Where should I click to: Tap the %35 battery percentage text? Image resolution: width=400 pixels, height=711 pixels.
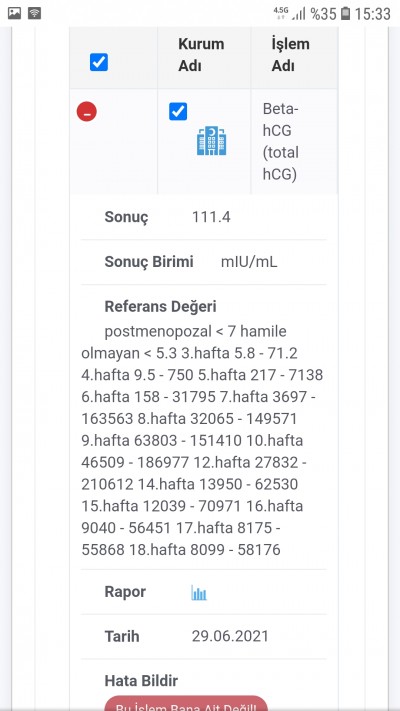(323, 14)
